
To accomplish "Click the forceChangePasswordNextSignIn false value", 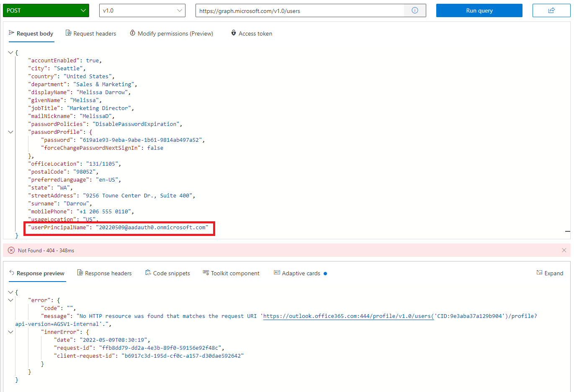I will click(155, 148).
